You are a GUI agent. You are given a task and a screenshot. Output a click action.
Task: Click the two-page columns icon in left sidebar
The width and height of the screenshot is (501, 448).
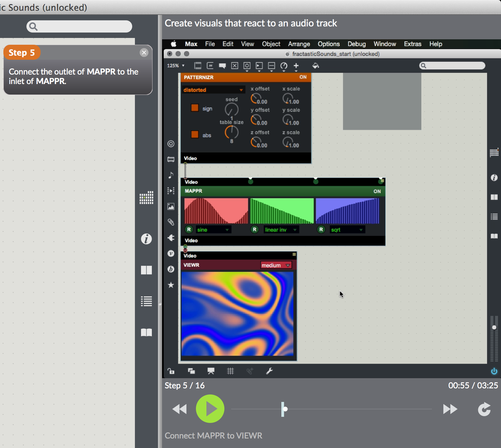pos(146,270)
